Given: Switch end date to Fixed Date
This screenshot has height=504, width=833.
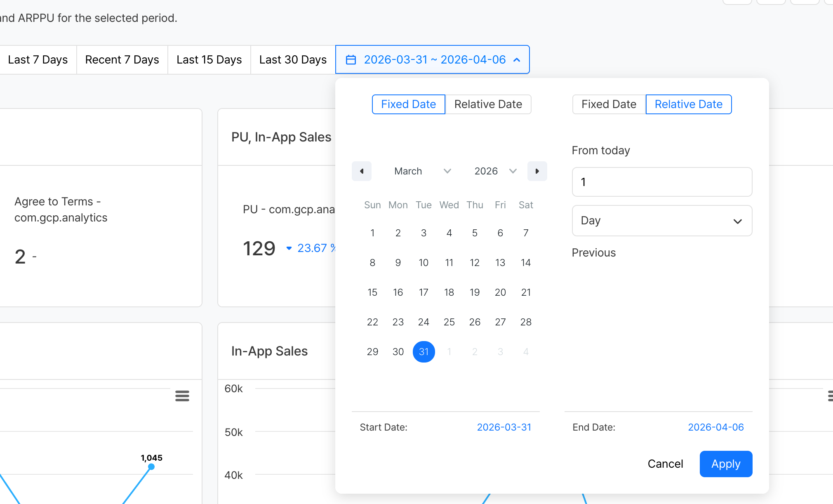Looking at the screenshot, I should pos(609,104).
